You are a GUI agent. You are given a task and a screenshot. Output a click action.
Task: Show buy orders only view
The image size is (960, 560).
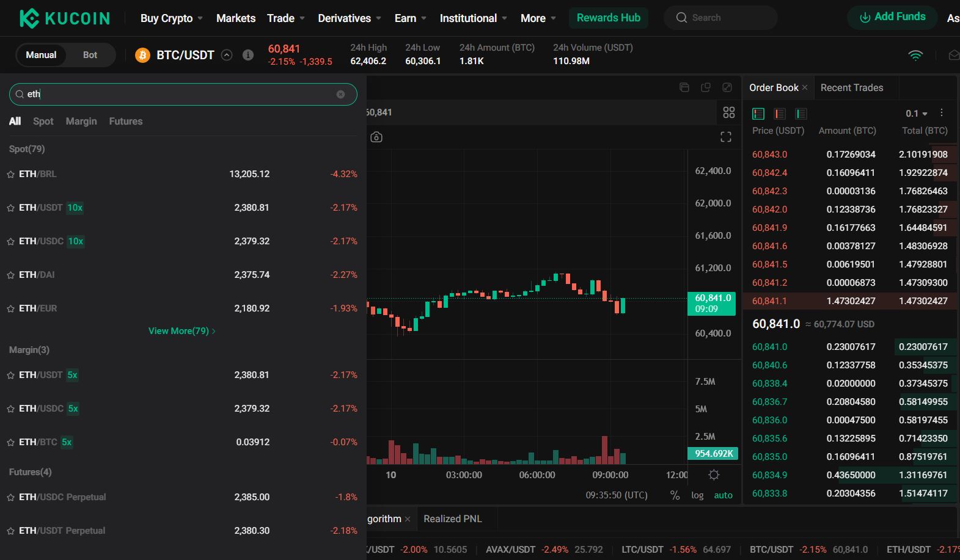click(801, 114)
